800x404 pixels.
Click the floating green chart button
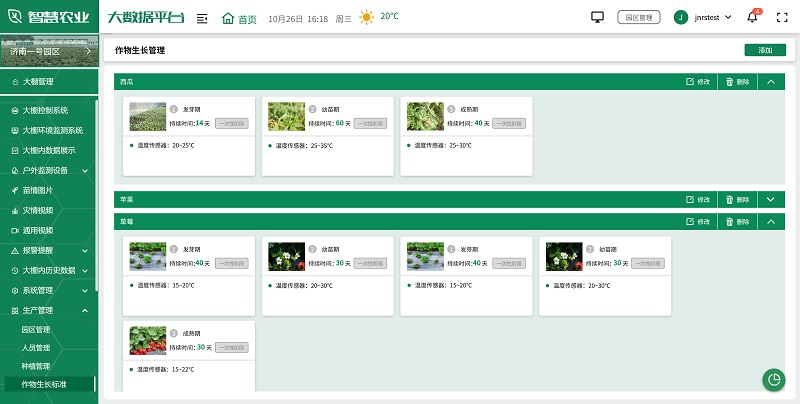coord(773,379)
